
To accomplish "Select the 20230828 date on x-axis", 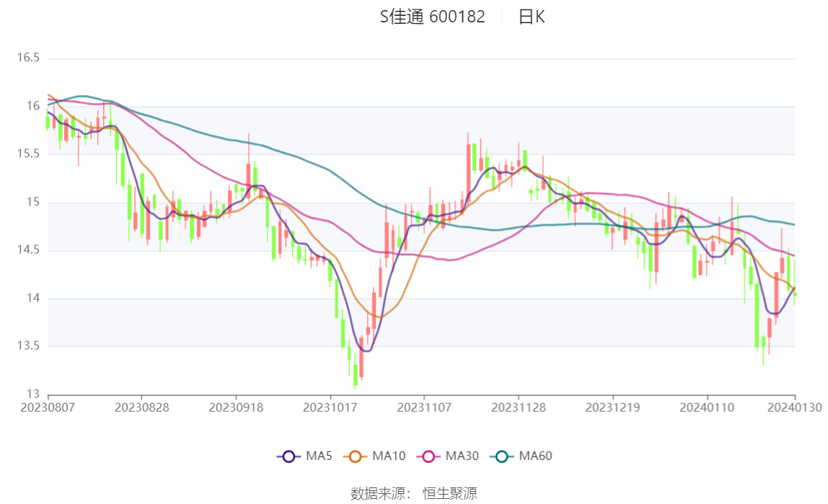I will (142, 407).
